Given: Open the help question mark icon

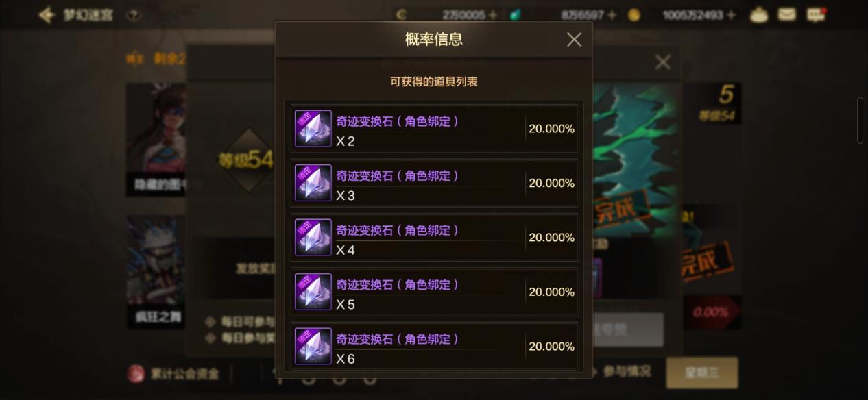Looking at the screenshot, I should click(x=134, y=14).
